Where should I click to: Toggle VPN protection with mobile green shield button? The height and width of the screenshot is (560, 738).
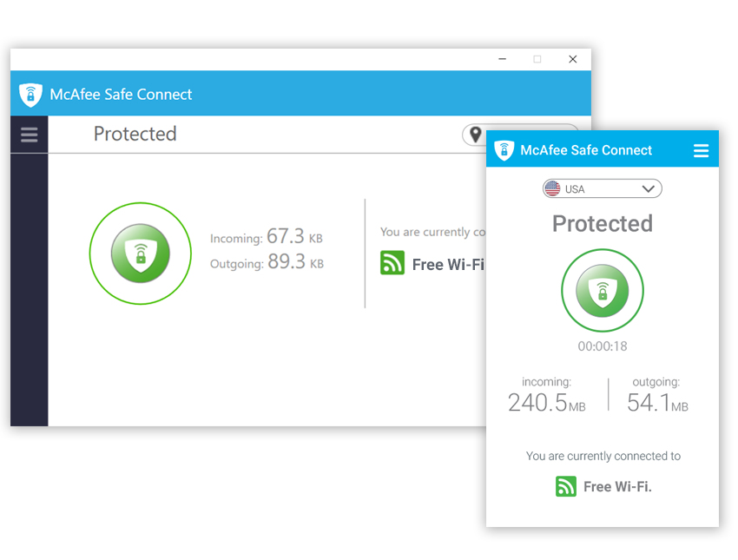[x=603, y=291]
